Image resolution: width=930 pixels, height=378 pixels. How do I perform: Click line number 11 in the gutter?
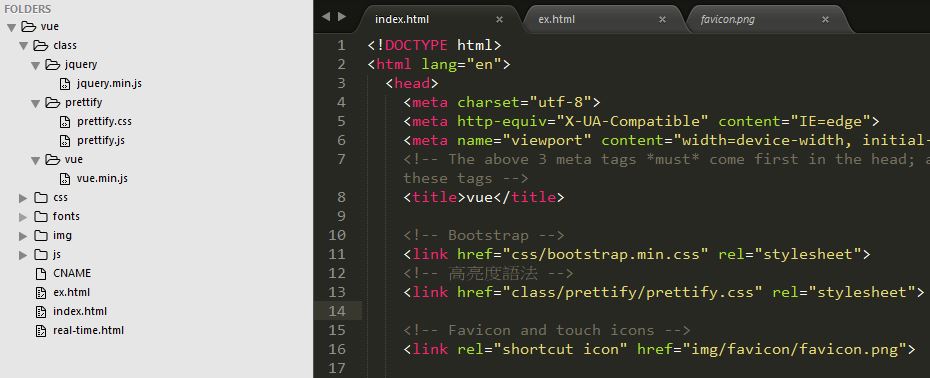click(337, 254)
